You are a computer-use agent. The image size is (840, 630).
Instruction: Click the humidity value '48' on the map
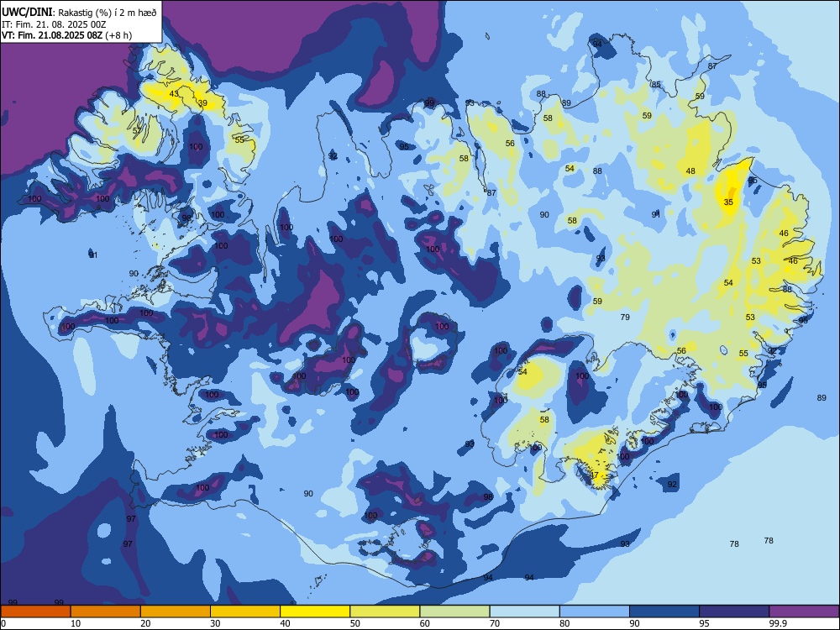coord(690,171)
